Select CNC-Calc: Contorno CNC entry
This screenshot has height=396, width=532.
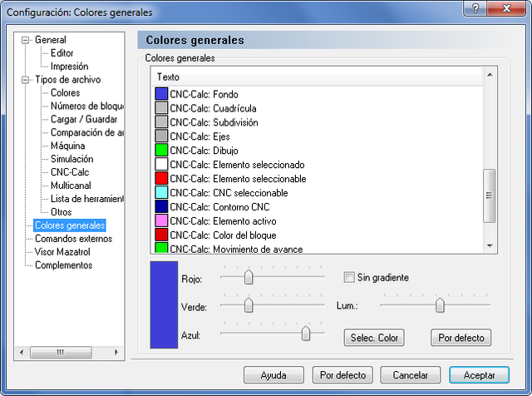point(219,207)
